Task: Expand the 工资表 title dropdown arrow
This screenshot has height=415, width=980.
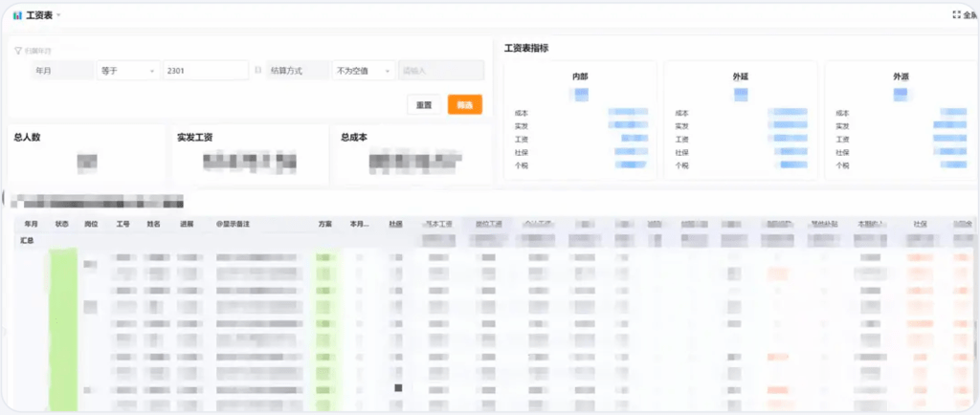Action: (x=59, y=15)
